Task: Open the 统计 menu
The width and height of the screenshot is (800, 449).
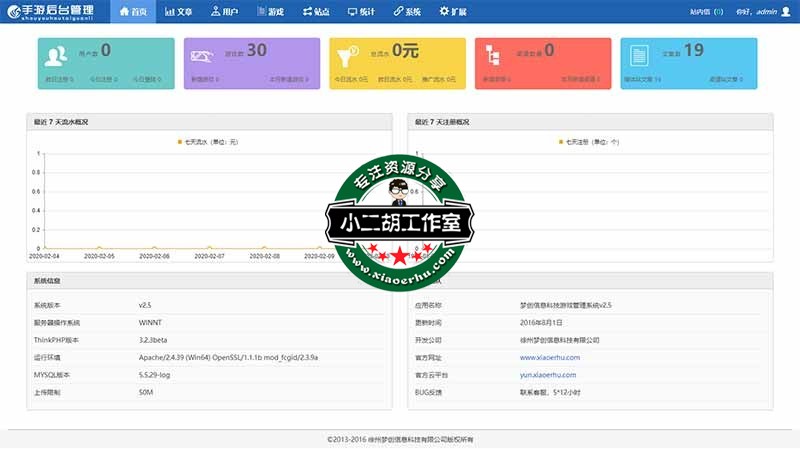Action: click(x=361, y=12)
